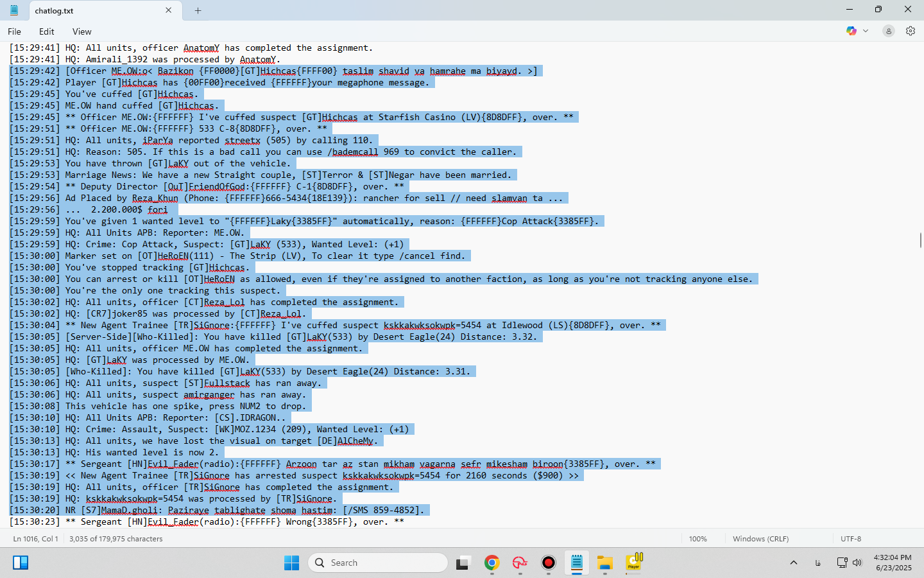This screenshot has width=924, height=578.
Task: Click the Ad Placed by Reza_Khun line
Action: pos(286,198)
